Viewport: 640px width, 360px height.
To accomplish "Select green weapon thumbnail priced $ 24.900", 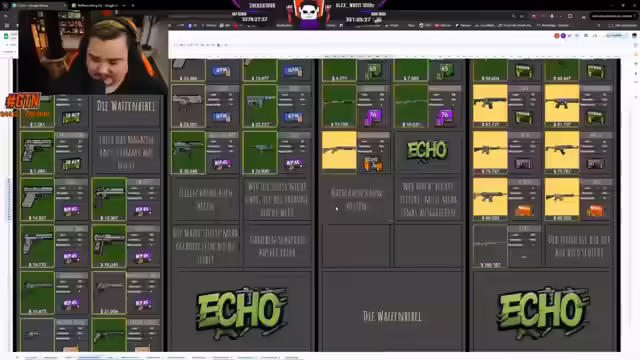I will coord(260,153).
